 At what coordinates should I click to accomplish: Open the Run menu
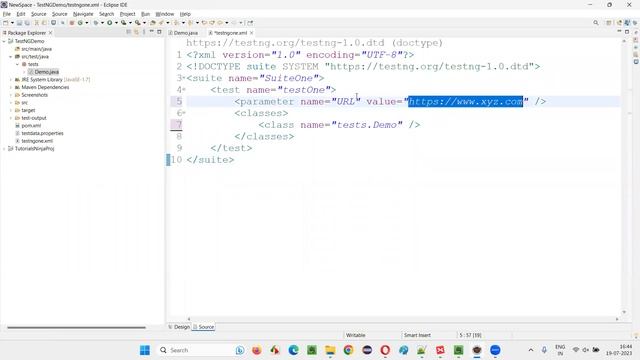click(145, 14)
